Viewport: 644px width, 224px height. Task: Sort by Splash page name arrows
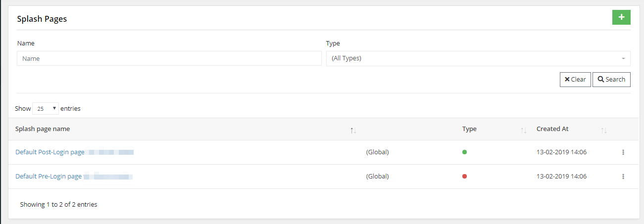(353, 131)
